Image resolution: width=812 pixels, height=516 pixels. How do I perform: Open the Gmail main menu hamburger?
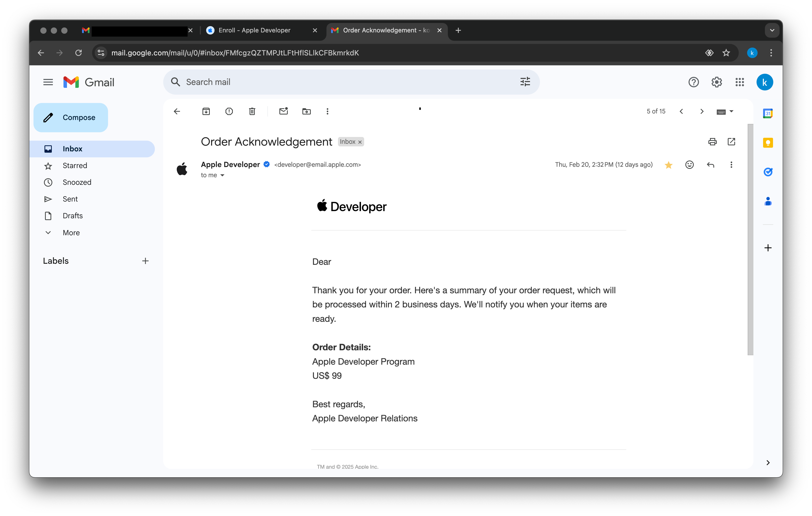pos(48,82)
